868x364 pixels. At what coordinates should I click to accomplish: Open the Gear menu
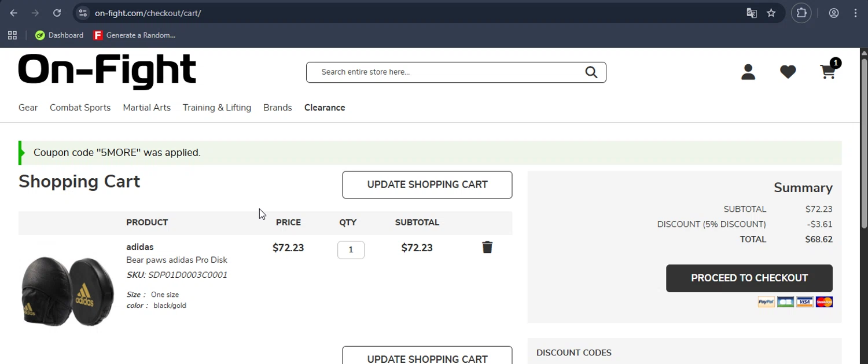pos(28,108)
